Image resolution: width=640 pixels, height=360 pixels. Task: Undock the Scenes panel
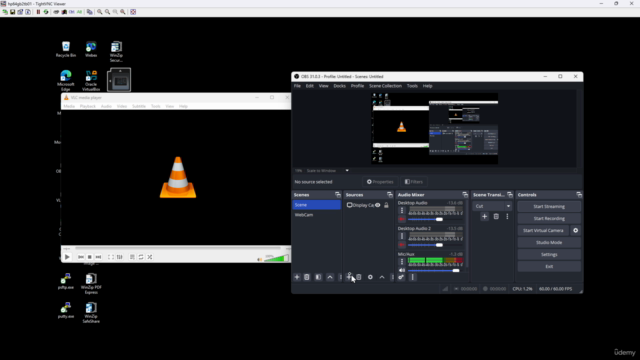click(338, 195)
